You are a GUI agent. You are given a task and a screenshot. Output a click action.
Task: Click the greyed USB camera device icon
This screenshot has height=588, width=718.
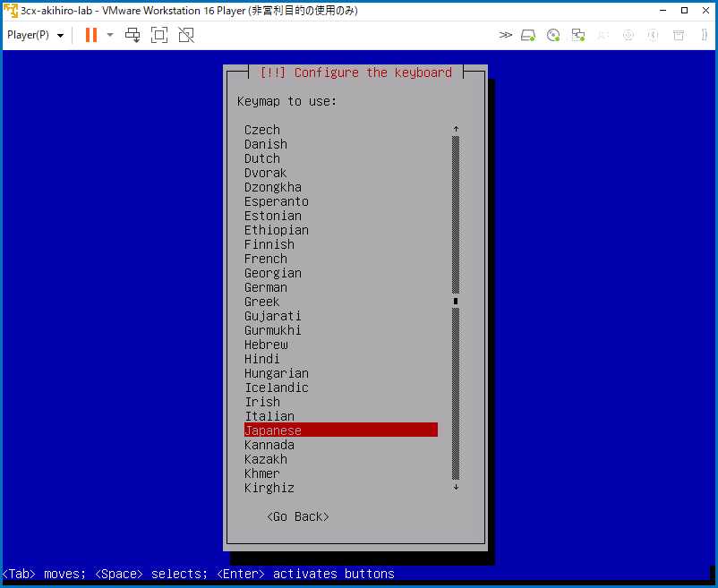tap(628, 35)
